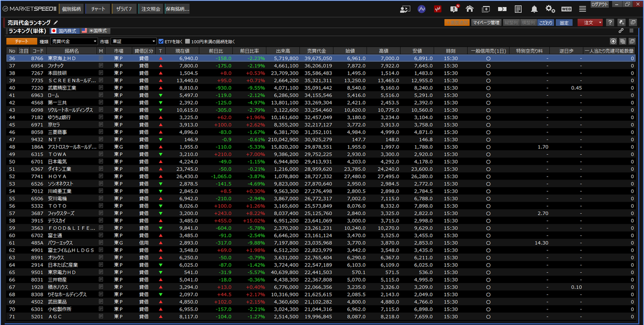
Task: Click the memo icon in 東京海上HD row
Action: pyautogui.click(x=101, y=58)
